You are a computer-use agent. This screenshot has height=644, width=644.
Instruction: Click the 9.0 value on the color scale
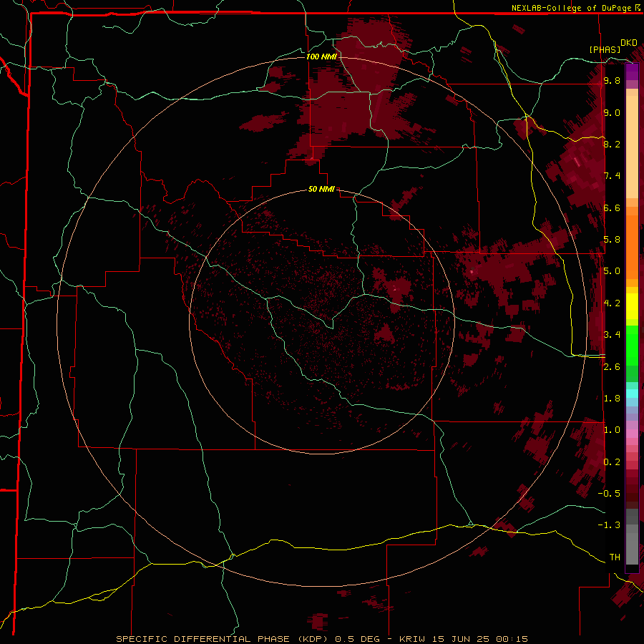(612, 112)
